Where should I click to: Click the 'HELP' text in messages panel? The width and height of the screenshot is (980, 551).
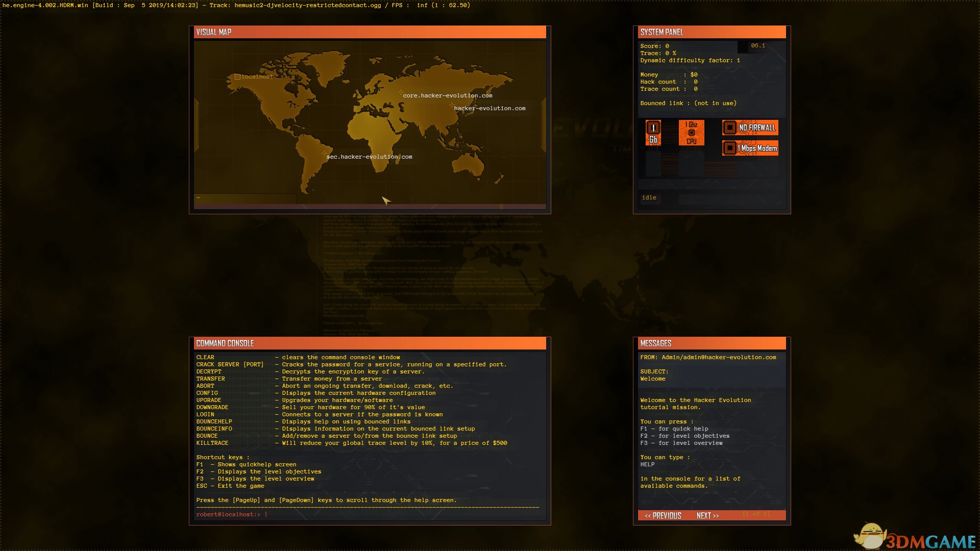(647, 465)
